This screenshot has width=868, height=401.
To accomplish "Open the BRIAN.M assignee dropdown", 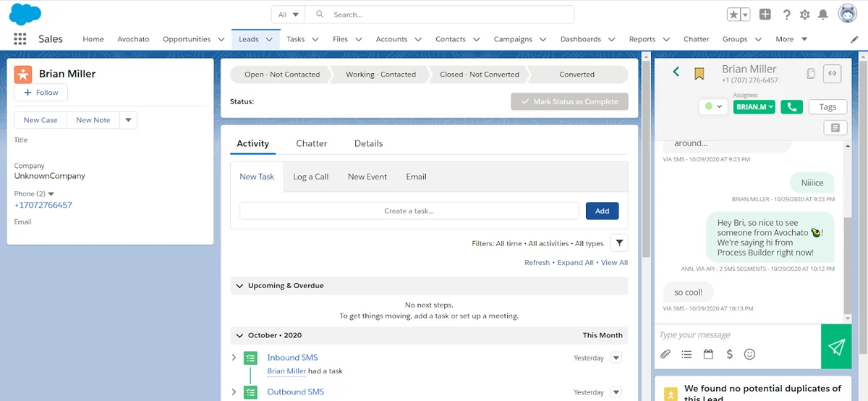I will (754, 106).
